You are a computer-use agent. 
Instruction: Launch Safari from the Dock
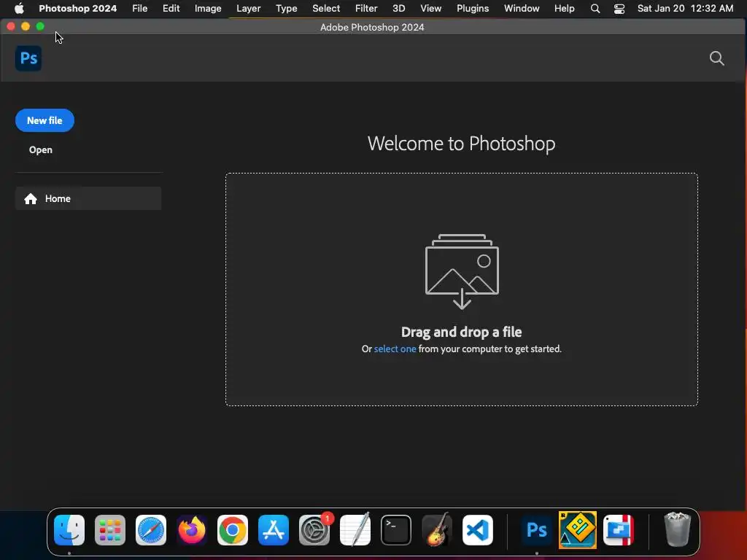point(151,530)
